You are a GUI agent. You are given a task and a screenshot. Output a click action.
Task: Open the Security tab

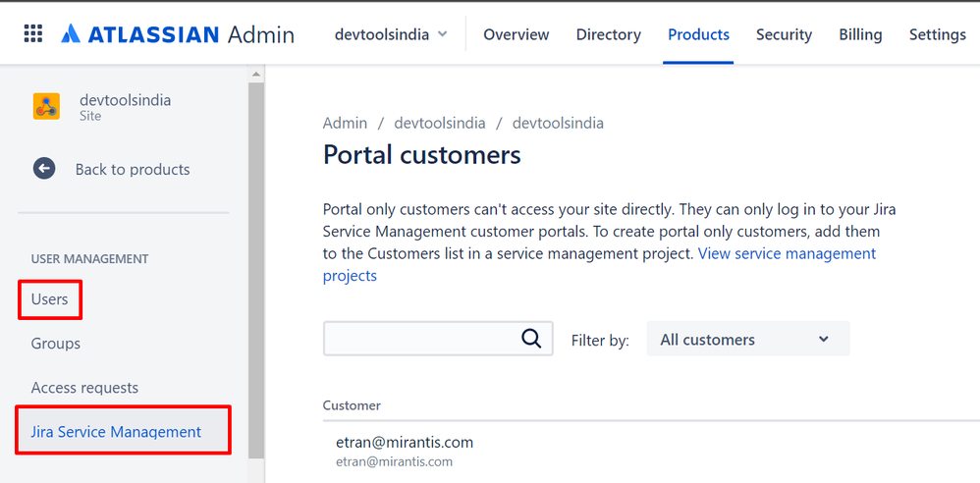pos(784,34)
